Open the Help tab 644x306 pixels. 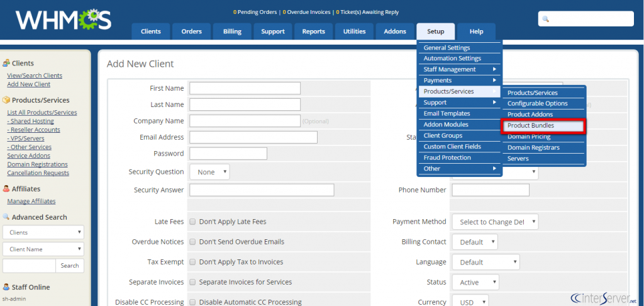click(477, 31)
